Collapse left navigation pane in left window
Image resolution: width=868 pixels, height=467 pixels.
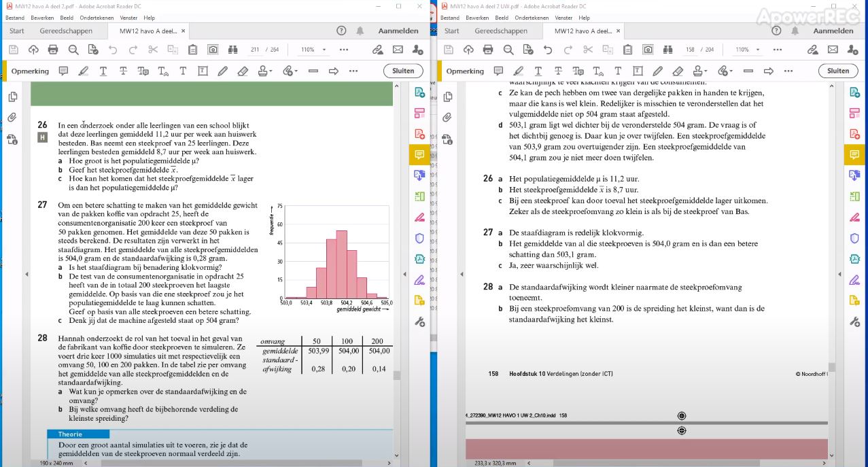tap(27, 273)
